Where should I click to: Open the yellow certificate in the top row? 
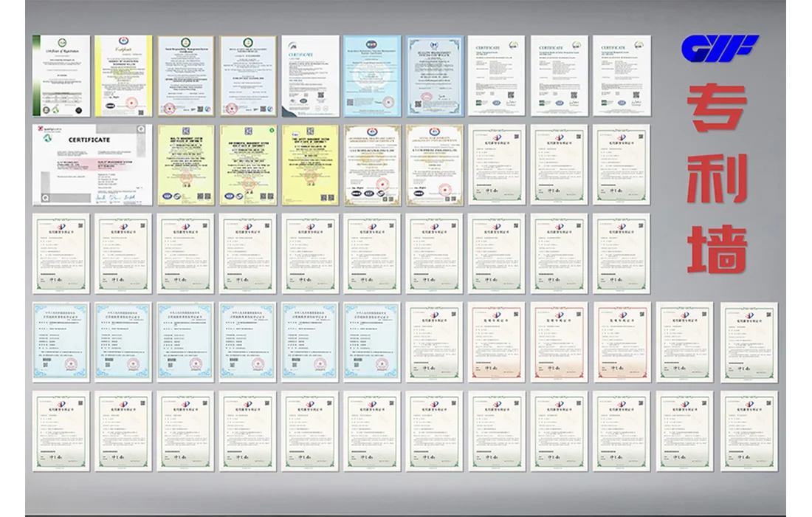point(123,76)
